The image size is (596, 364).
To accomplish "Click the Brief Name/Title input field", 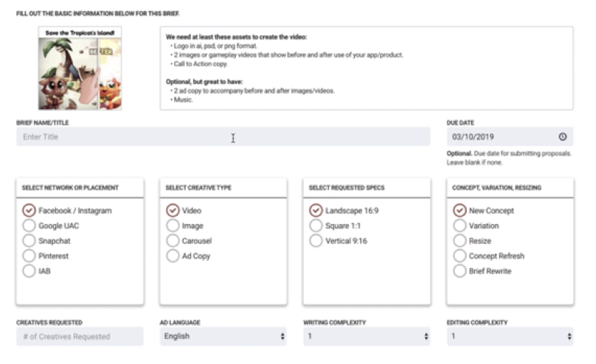I will (x=223, y=137).
